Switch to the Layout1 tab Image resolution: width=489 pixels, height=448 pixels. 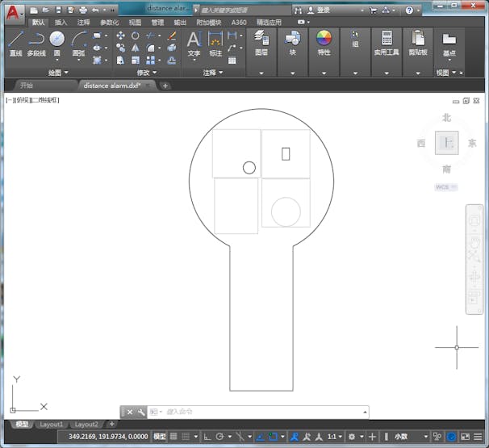[x=51, y=424]
